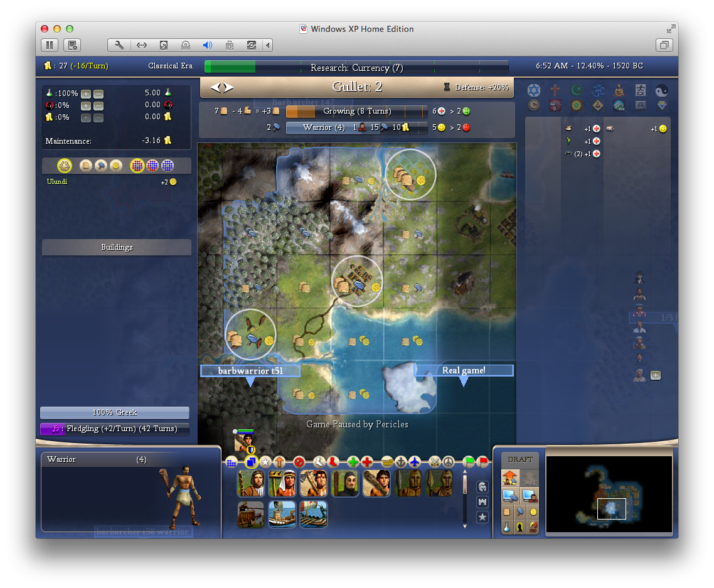Image resolution: width=714 pixels, height=588 pixels.
Task: Click the white boot movement icon
Action: (x=319, y=462)
